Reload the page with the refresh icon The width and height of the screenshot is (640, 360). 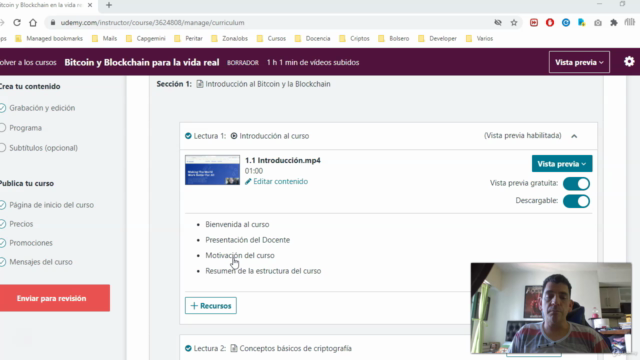[17, 23]
